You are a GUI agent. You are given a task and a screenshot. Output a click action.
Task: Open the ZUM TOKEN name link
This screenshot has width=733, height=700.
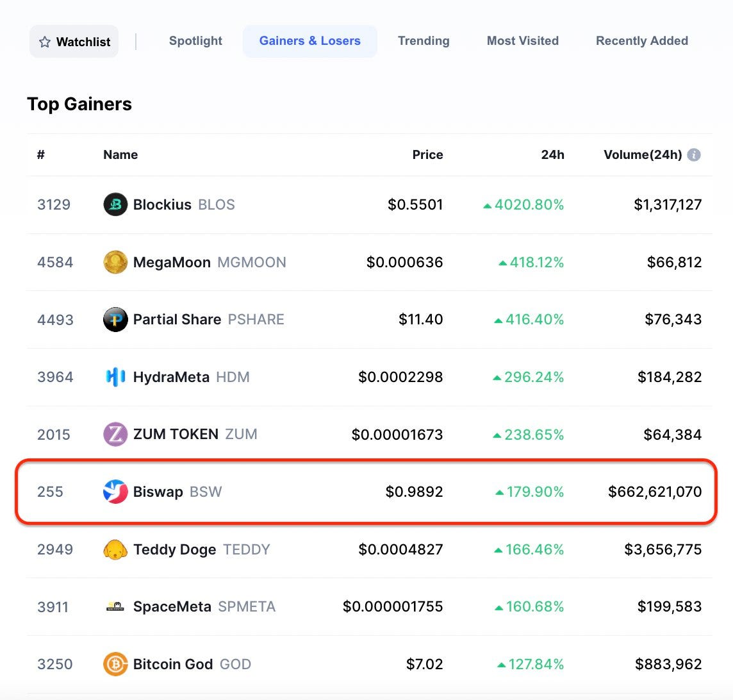[x=176, y=435]
